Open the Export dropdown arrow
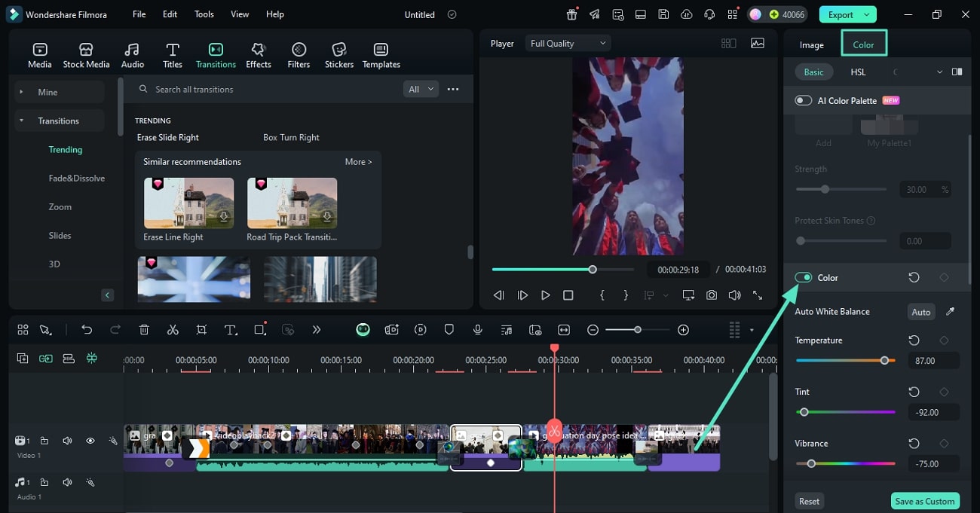Screen dimensions: 980x513 click(868, 14)
